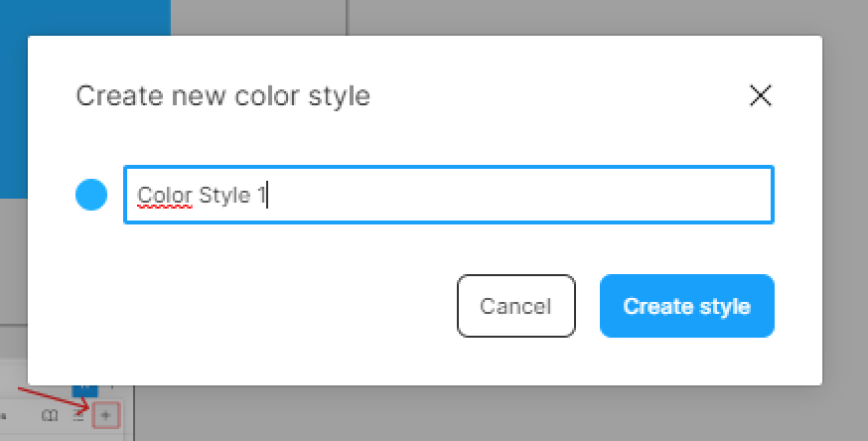Click the blue color preview circle
This screenshot has height=441, width=868.
point(91,195)
